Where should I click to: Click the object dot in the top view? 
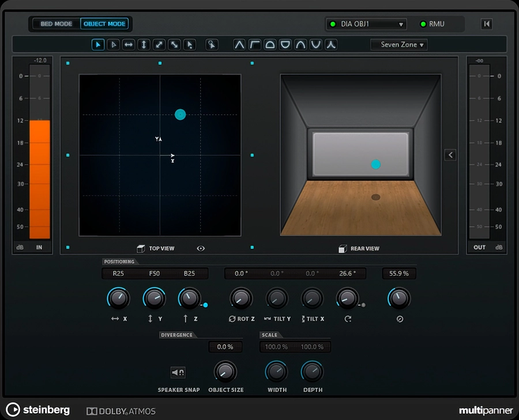[180, 115]
